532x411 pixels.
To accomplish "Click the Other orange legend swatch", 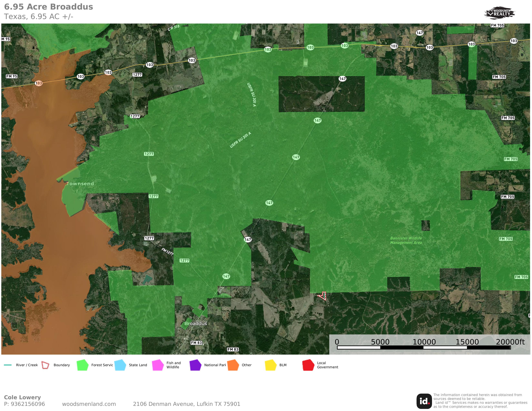I will tap(233, 365).
